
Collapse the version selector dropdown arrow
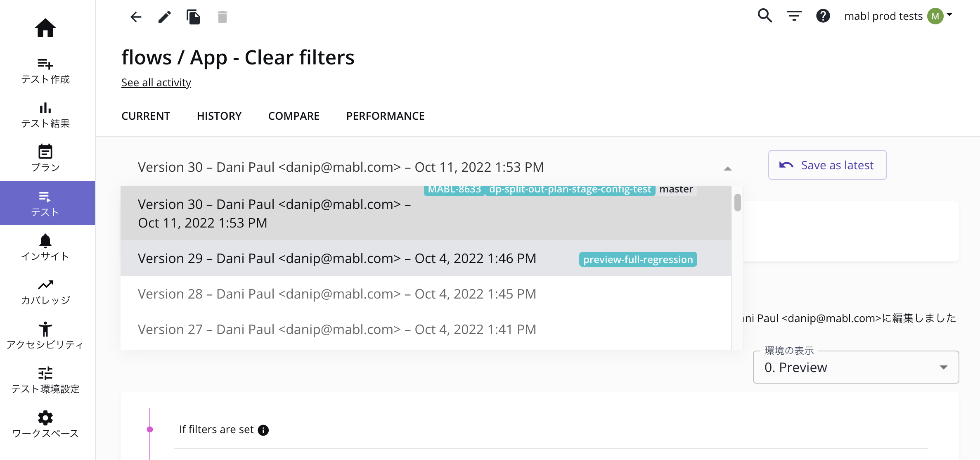point(727,168)
